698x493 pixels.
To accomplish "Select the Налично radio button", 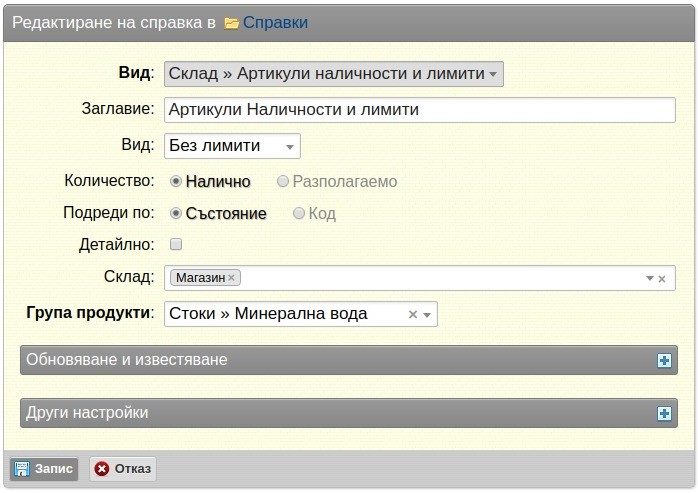I will (x=176, y=181).
